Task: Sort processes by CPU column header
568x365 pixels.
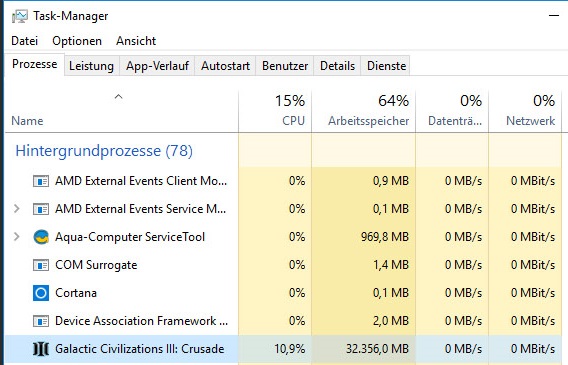Action: 275,110
